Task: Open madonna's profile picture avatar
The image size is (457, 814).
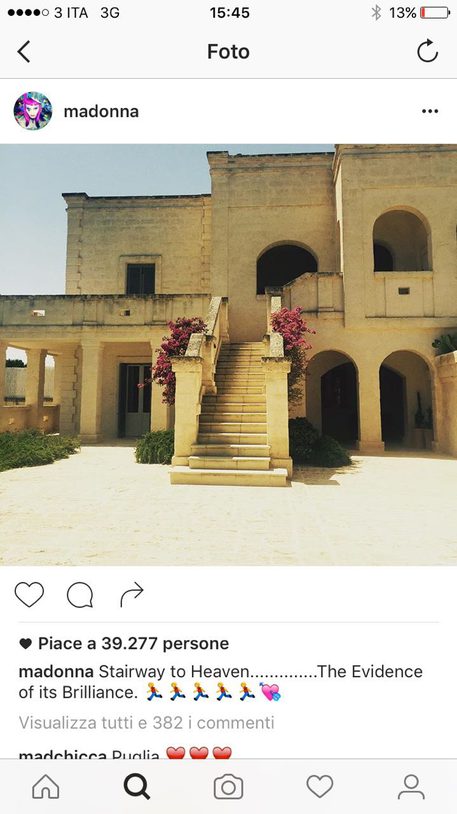Action: (x=33, y=111)
